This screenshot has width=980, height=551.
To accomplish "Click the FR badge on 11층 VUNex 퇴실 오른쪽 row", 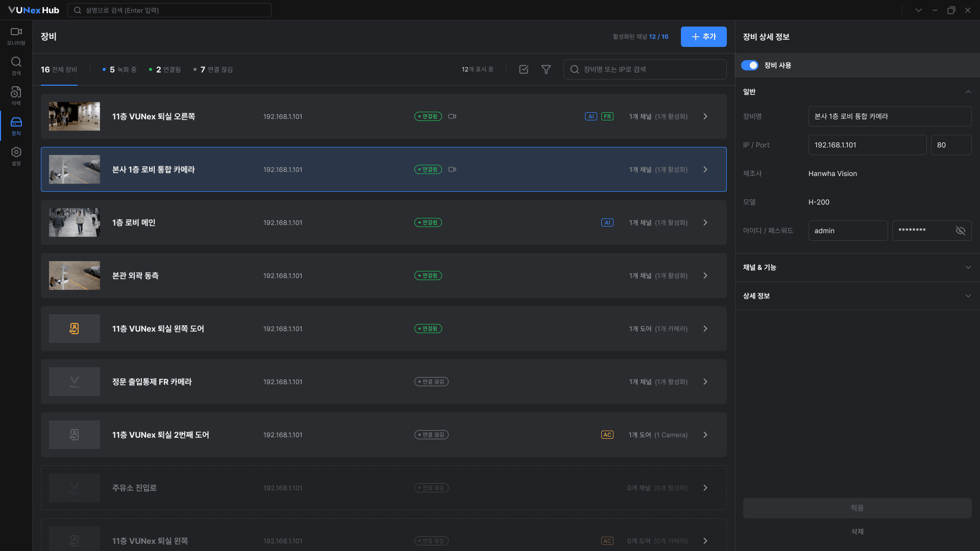I will [x=607, y=116].
